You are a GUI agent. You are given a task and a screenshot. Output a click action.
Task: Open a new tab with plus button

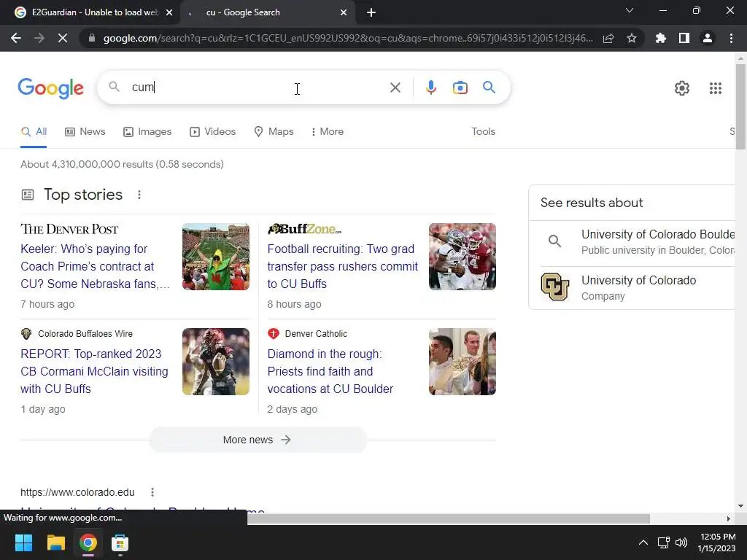(x=371, y=12)
